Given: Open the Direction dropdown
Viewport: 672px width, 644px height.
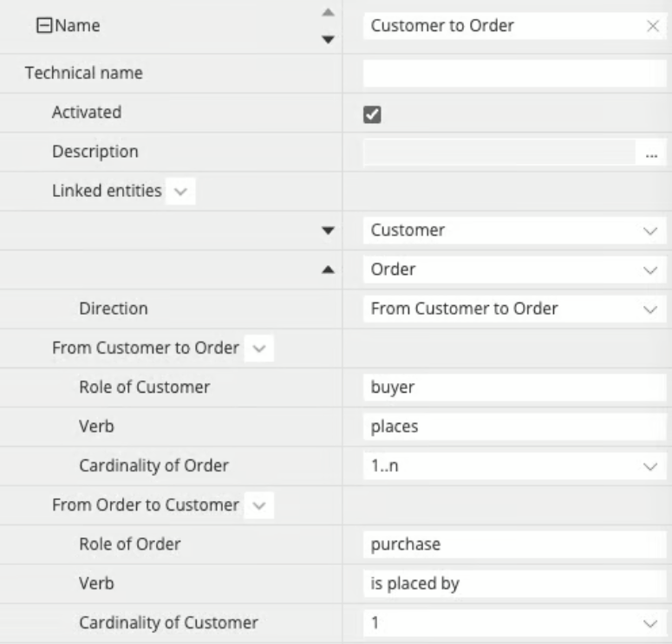Looking at the screenshot, I should pyautogui.click(x=649, y=309).
